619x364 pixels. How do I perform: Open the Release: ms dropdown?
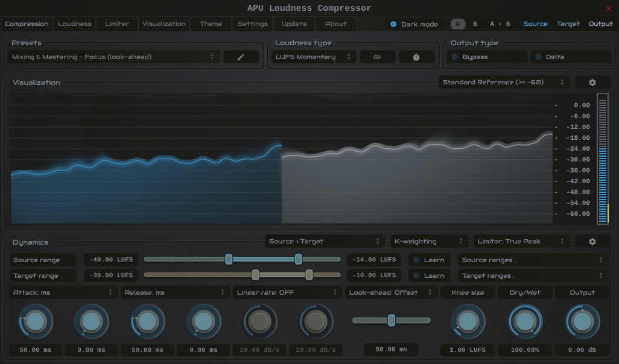pyautogui.click(x=175, y=293)
